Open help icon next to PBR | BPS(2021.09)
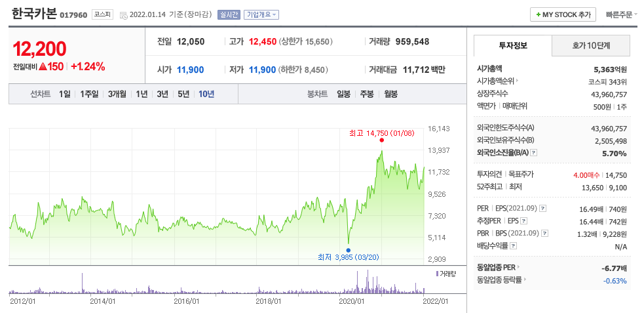644x313 pixels. tap(544, 234)
